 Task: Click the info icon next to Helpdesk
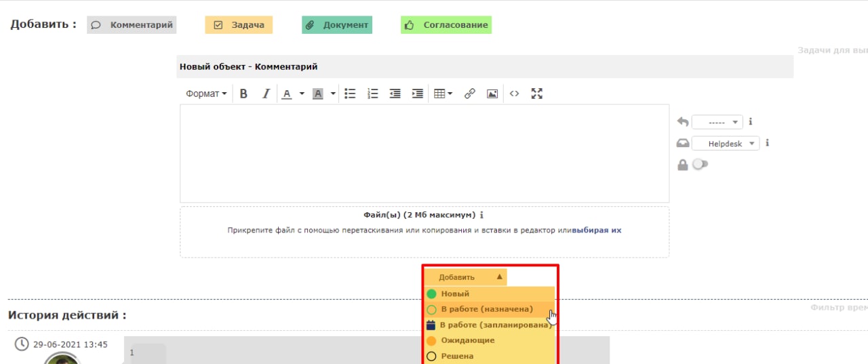767,143
